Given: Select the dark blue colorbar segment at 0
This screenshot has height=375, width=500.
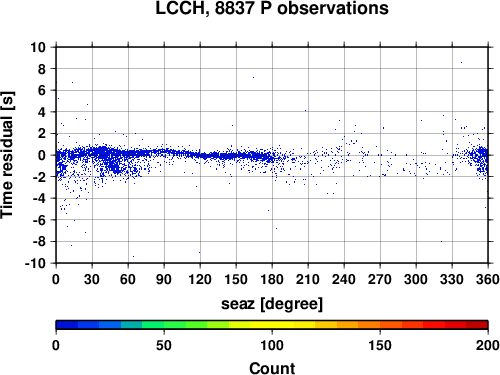Looking at the screenshot, I should point(67,325).
